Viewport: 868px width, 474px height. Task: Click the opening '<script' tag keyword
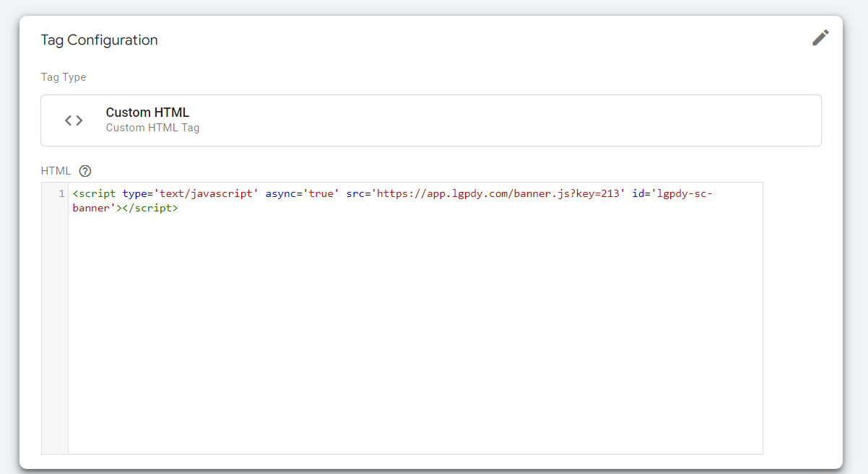point(95,194)
